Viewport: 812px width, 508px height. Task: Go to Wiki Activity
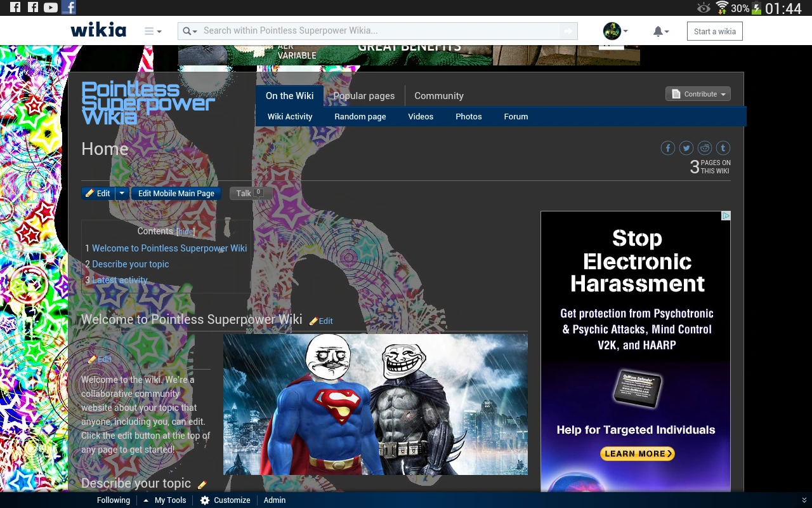pyautogui.click(x=290, y=117)
